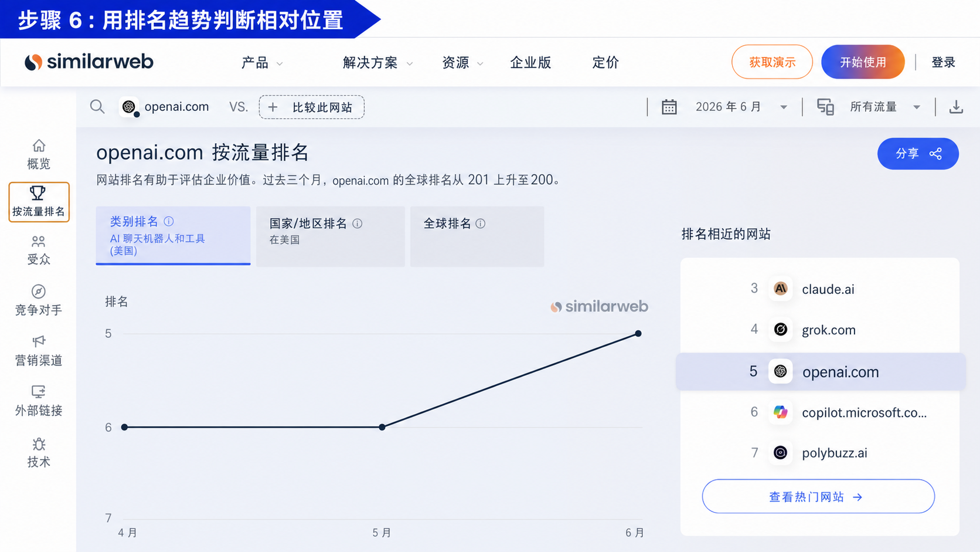Viewport: 980px width, 552px height.
Task: Click the 登录 link
Action: 943,62
